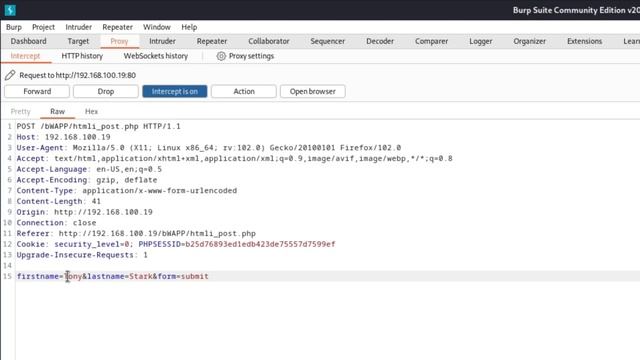The width and height of the screenshot is (640, 360).
Task: Click the Upgrade-Insecure-Requests: 1 line
Action: (82, 255)
